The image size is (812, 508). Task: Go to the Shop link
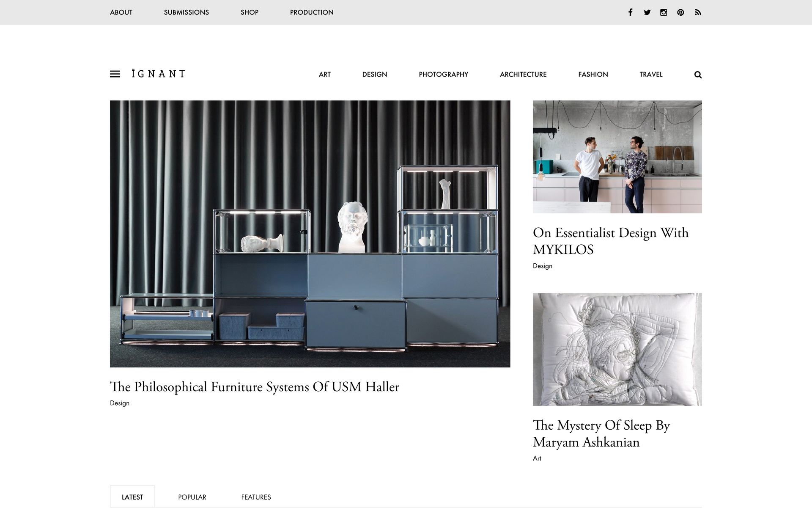[x=250, y=12]
